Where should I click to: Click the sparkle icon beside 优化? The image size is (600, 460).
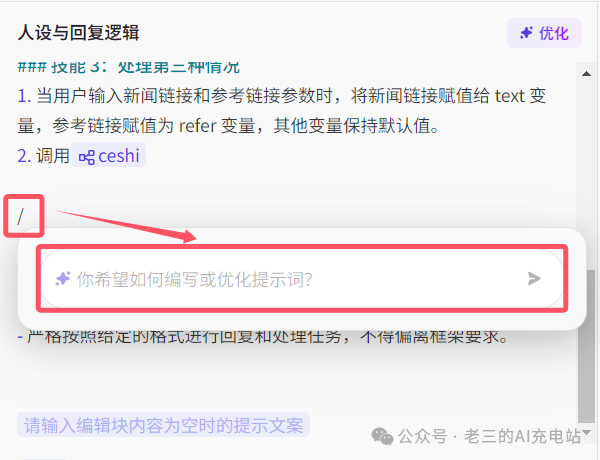(x=527, y=33)
